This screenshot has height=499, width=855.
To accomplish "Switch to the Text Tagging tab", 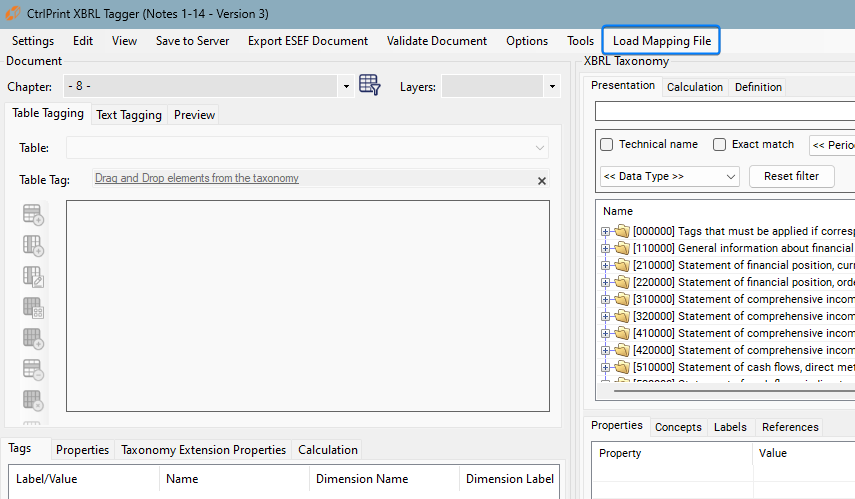I will pyautogui.click(x=128, y=115).
